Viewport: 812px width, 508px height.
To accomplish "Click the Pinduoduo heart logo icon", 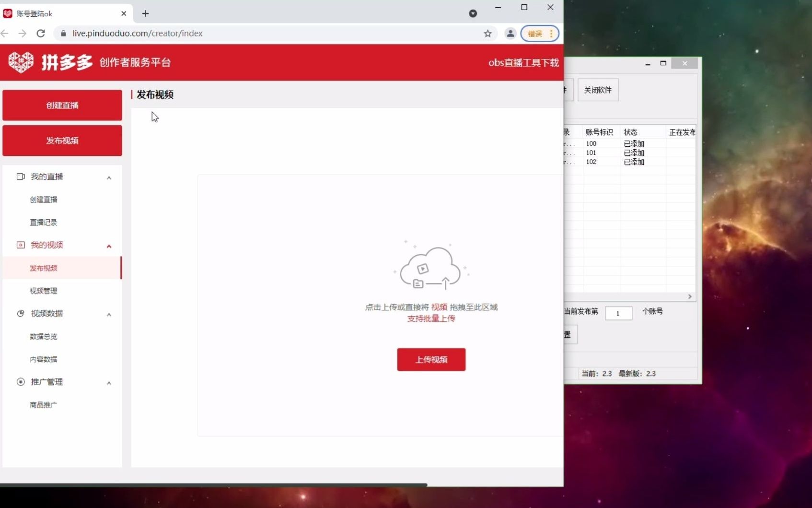I will click(x=21, y=62).
